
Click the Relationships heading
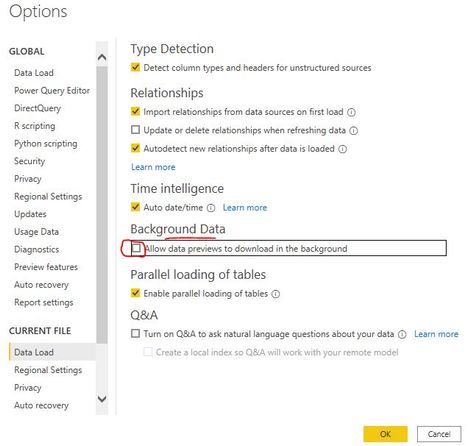point(167,93)
